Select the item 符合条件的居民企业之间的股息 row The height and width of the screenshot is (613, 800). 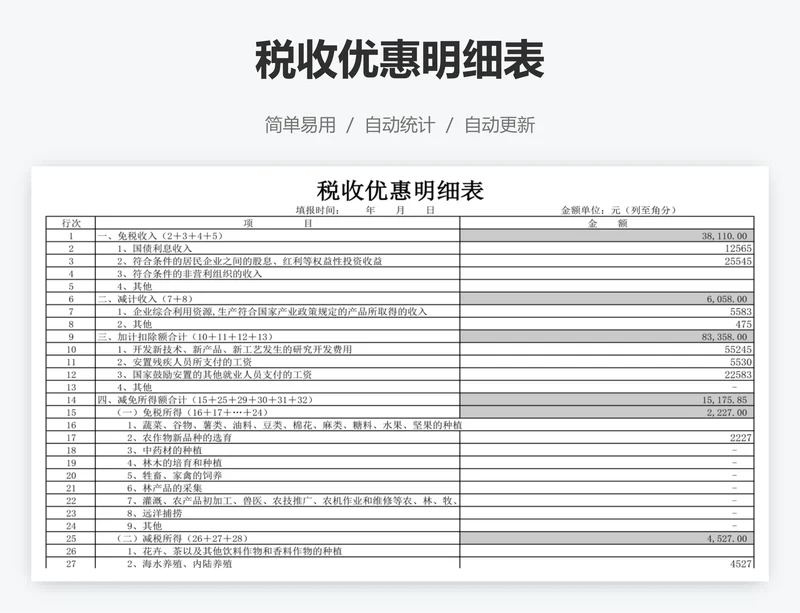pyautogui.click(x=278, y=261)
